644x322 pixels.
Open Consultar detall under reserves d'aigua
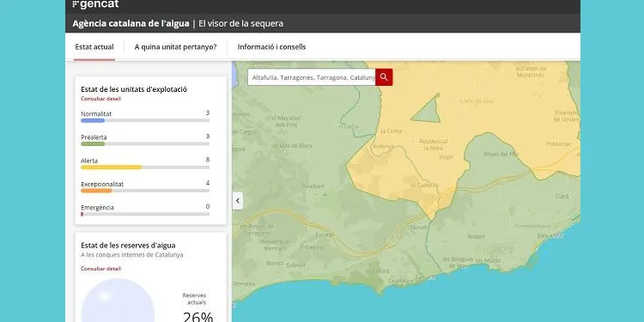tap(101, 269)
